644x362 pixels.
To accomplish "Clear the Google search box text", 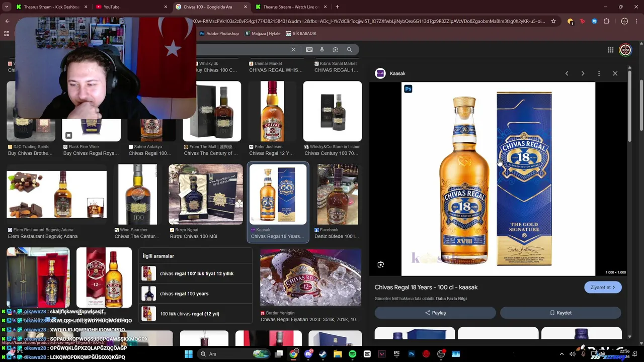I will click(293, 49).
